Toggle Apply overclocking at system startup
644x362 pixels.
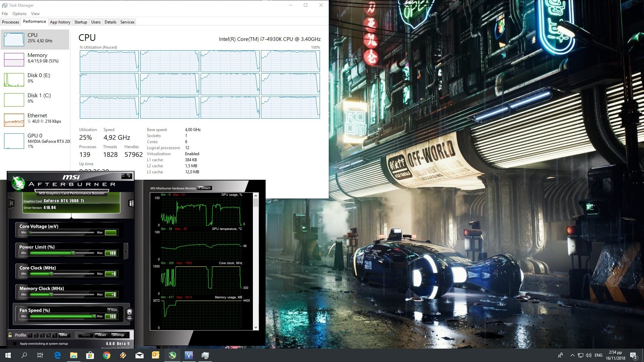click(15, 344)
